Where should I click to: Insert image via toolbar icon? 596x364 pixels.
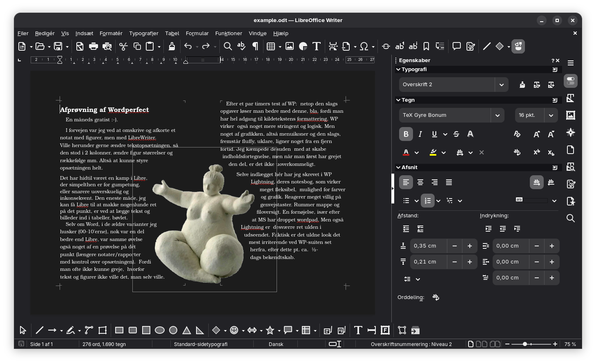[290, 46]
